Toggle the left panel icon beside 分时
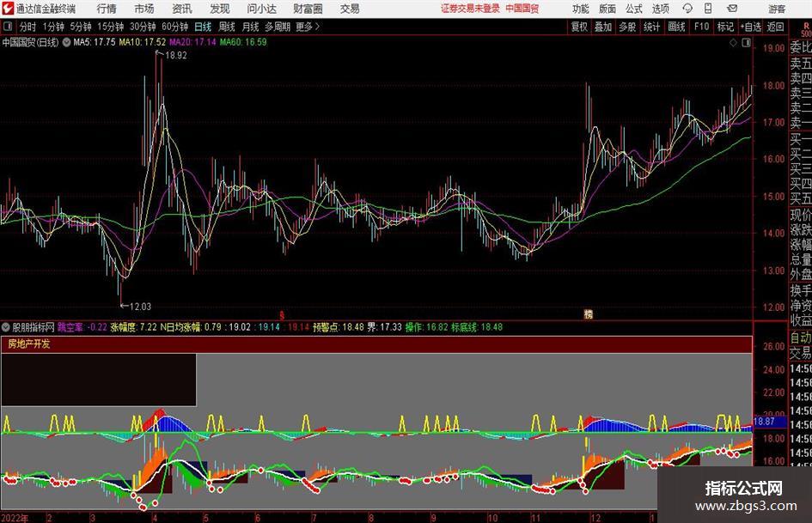 click(x=8, y=27)
